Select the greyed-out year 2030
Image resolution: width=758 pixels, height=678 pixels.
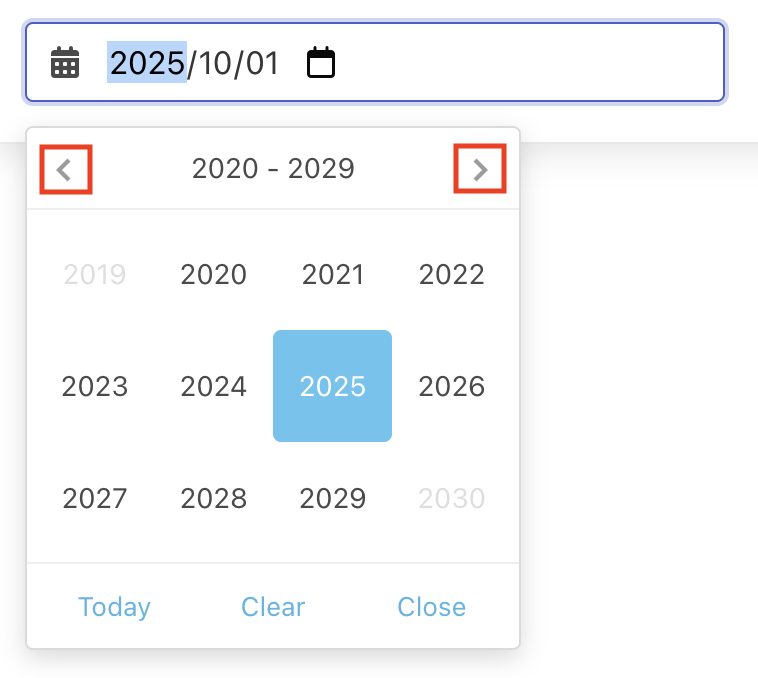point(452,499)
